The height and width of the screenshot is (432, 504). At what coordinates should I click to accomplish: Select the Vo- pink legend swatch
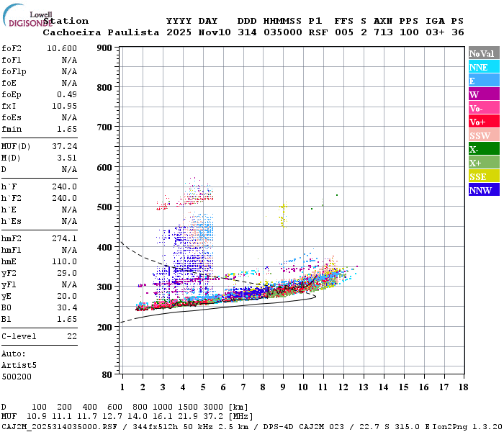484,108
